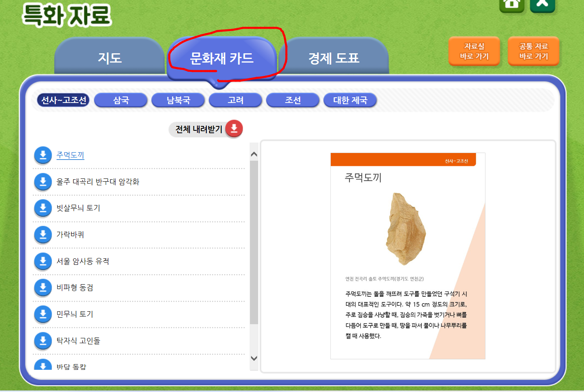
Task: Select 울주 대곡리 반구대 암각화 in the list
Action: click(x=98, y=182)
